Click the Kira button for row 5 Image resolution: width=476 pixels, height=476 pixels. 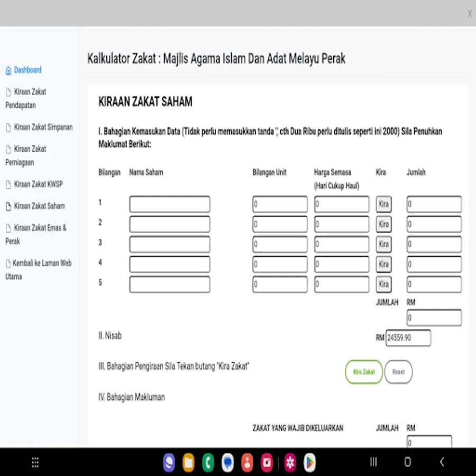coord(384,284)
